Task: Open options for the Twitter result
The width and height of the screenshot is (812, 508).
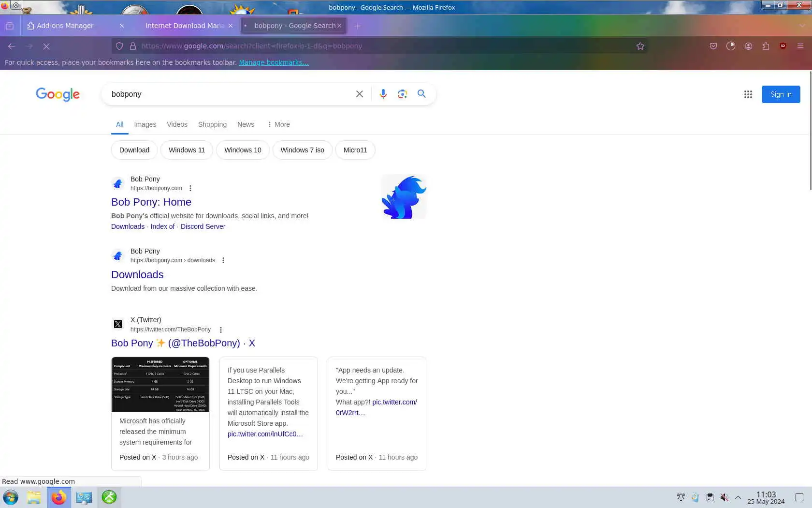Action: tap(221, 330)
